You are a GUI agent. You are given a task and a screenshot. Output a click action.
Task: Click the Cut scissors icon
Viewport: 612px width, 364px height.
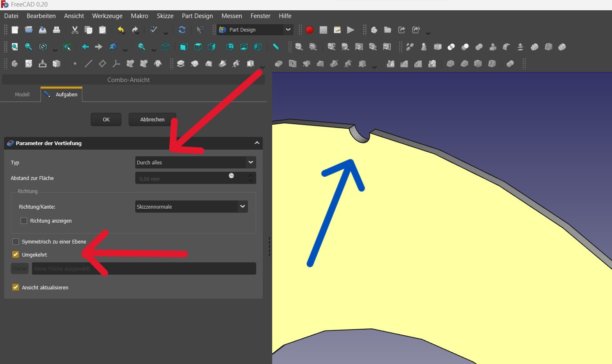(x=75, y=30)
